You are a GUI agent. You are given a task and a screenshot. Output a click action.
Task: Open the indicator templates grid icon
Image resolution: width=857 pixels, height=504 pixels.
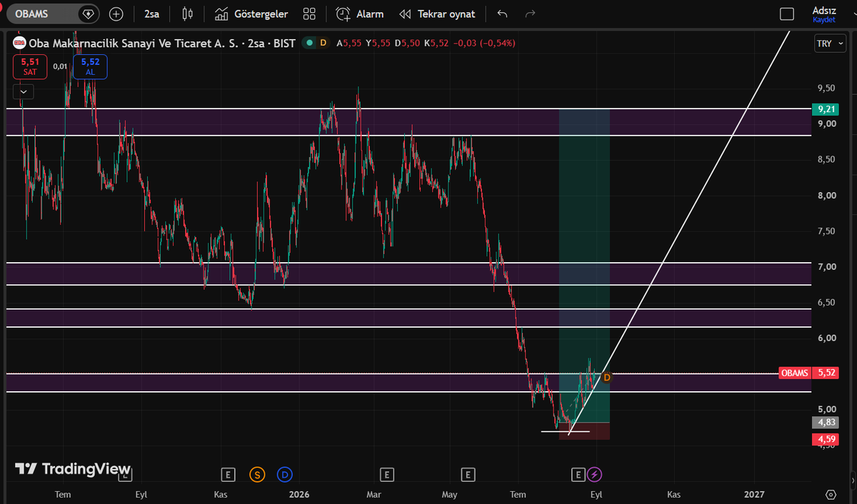coord(309,14)
